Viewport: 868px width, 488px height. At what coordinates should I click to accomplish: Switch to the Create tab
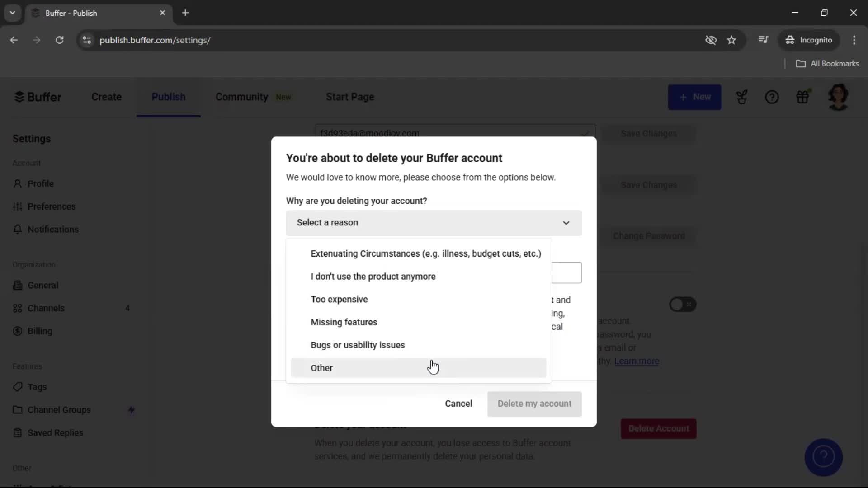tap(106, 97)
